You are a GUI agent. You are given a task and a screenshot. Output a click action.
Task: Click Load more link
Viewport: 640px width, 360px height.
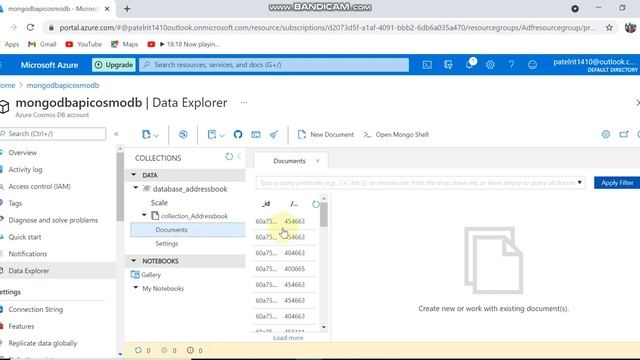[288, 338]
